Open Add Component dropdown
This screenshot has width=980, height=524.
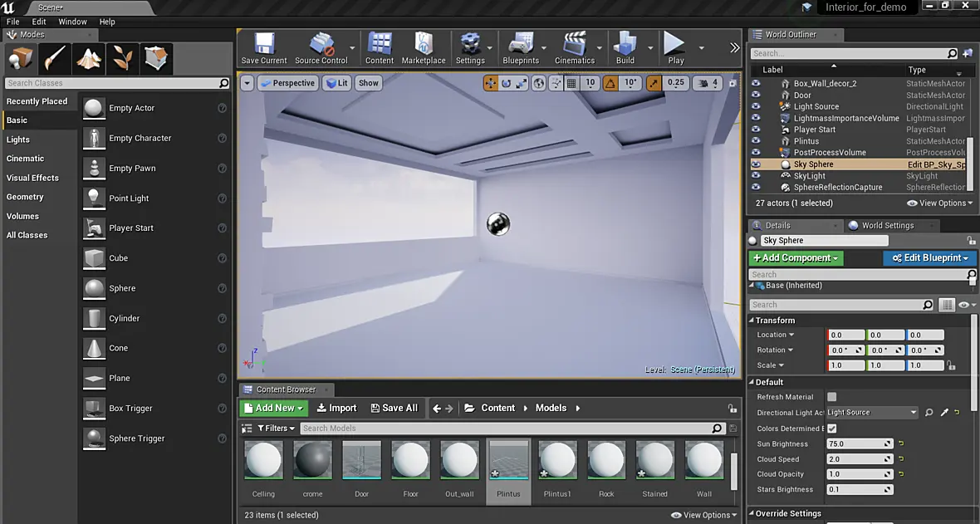(796, 257)
